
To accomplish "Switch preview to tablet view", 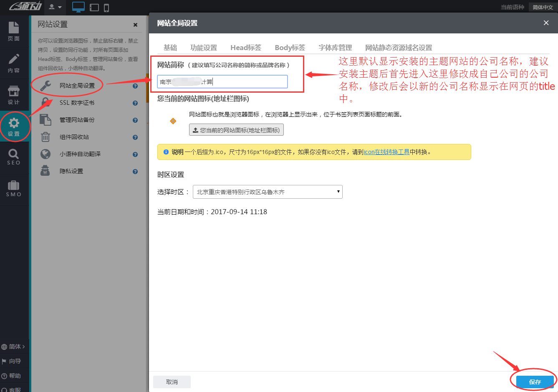I will (x=95, y=7).
